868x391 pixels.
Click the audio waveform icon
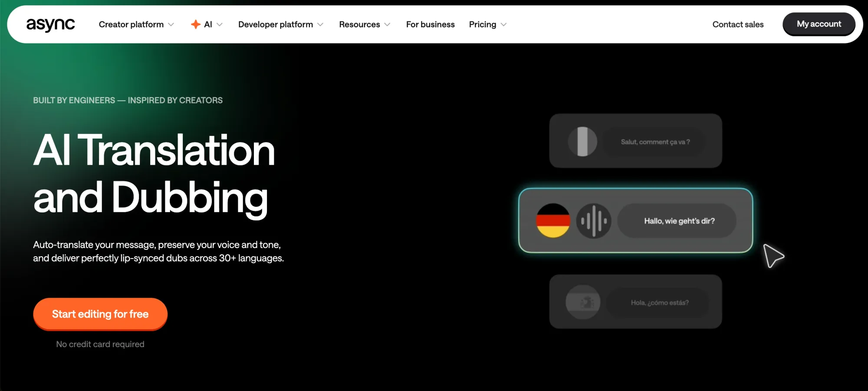click(x=593, y=221)
